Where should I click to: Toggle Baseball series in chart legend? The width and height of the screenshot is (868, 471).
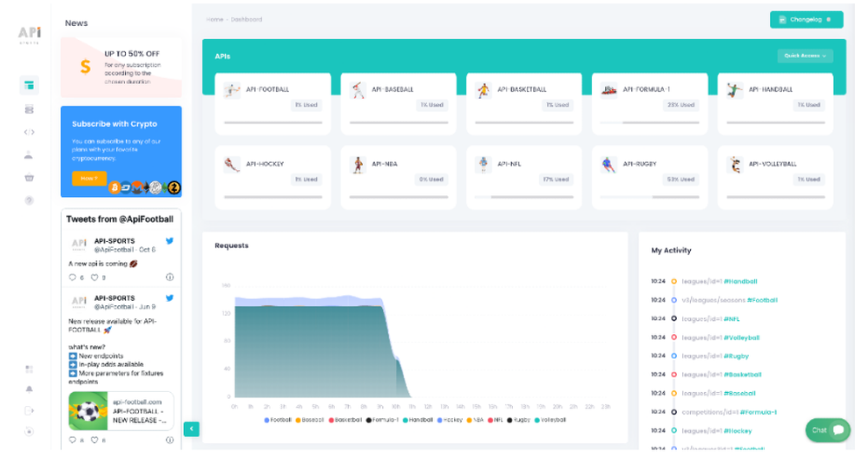[310, 420]
